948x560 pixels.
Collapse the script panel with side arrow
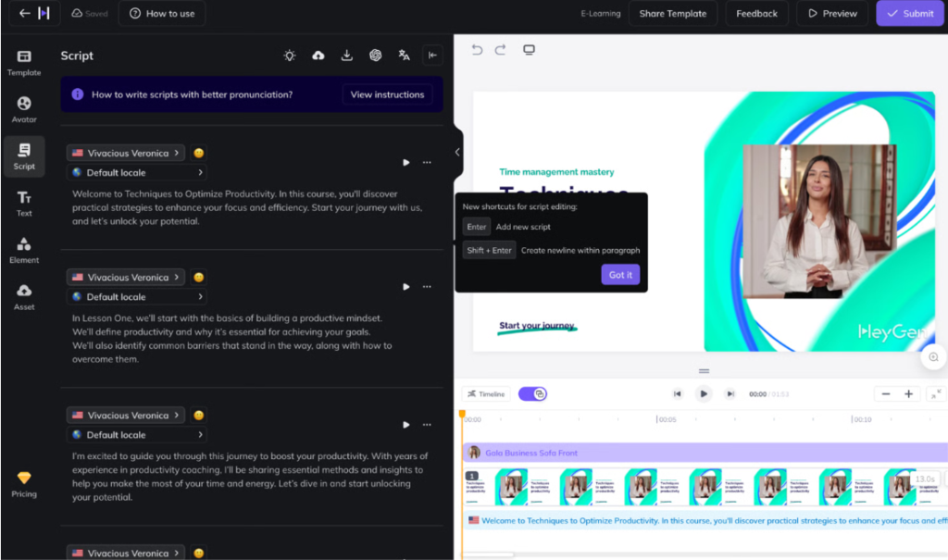457,152
